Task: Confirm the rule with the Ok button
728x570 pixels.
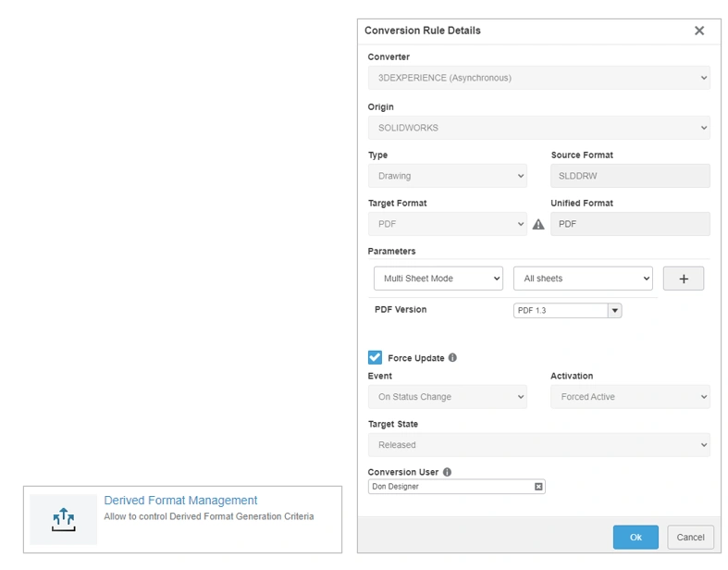Action: pos(635,537)
